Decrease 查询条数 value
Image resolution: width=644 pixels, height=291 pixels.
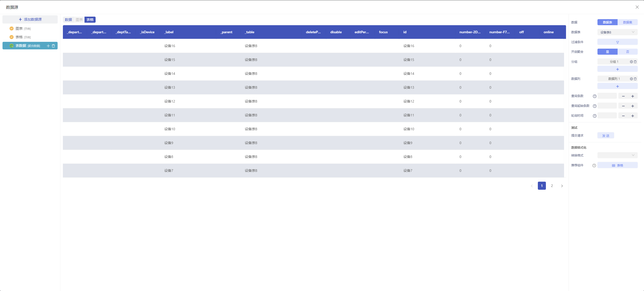tap(623, 96)
